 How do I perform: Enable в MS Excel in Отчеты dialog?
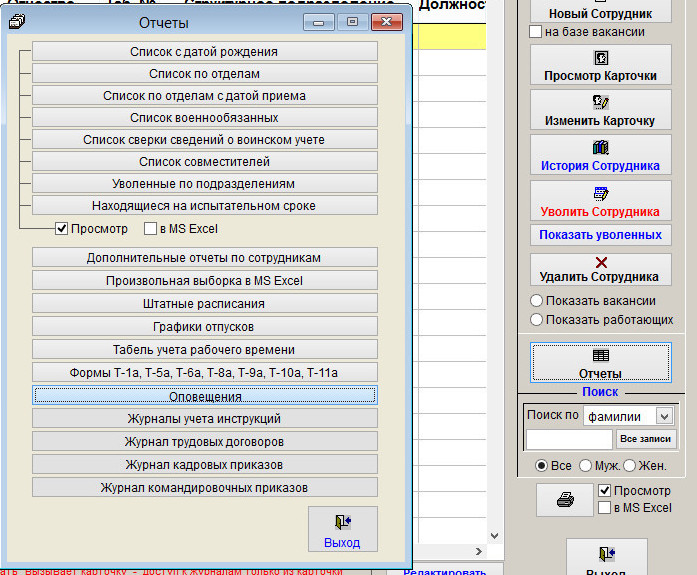pos(150,229)
